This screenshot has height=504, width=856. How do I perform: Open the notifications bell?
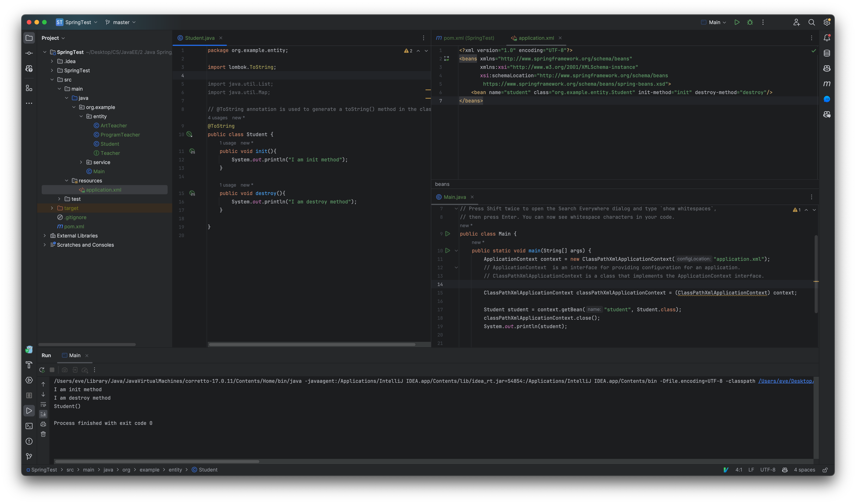[827, 38]
